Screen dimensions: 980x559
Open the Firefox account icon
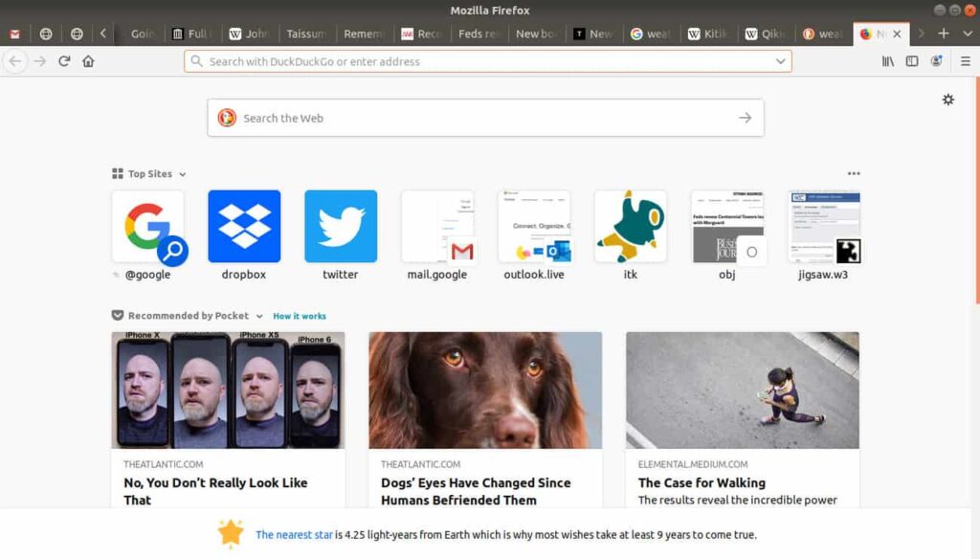pos(936,61)
